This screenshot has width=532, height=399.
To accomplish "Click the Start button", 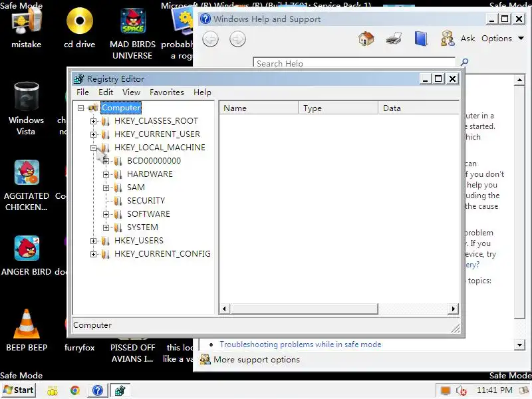I will [x=19, y=390].
